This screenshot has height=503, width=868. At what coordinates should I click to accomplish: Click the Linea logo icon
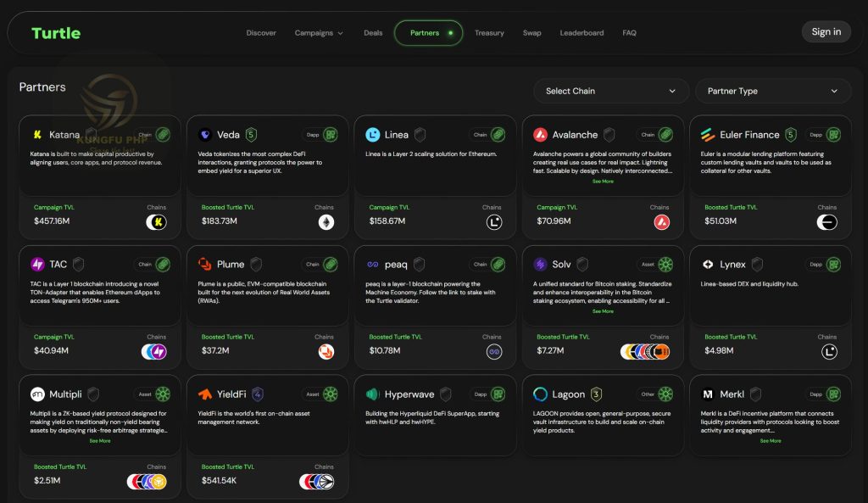[x=373, y=135]
